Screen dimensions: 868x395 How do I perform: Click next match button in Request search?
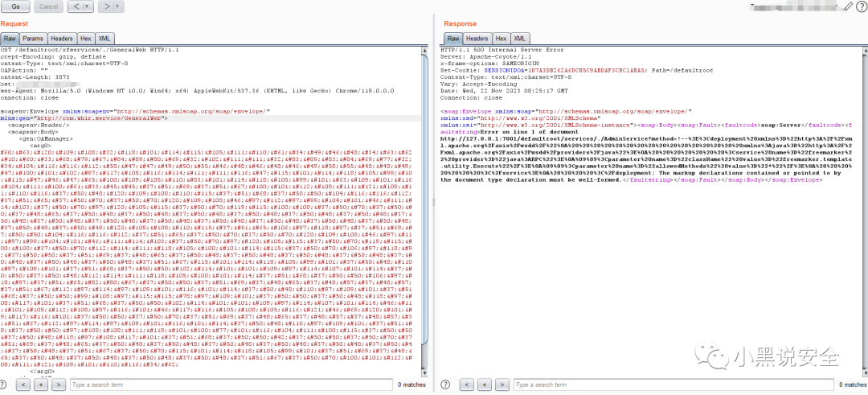tap(59, 385)
